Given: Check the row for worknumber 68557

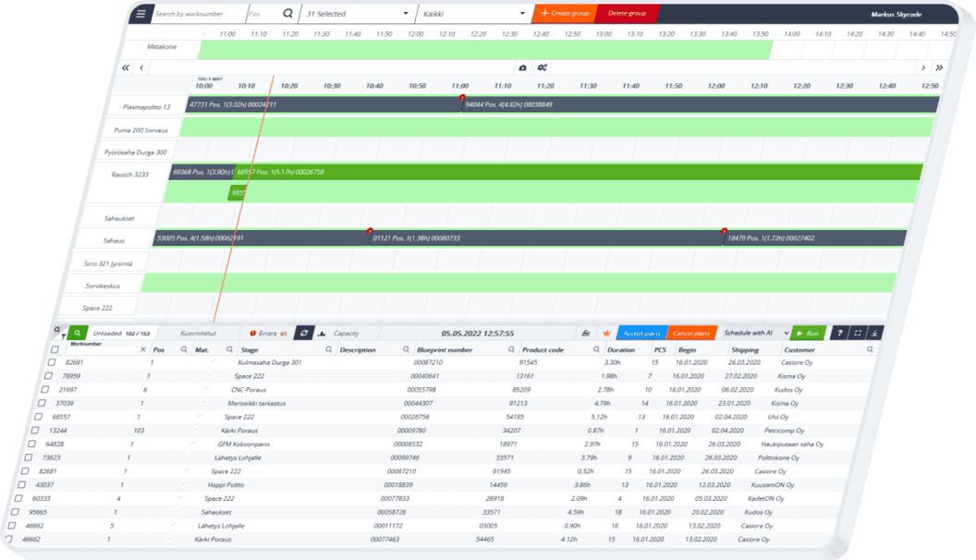Looking at the screenshot, I should [38, 417].
